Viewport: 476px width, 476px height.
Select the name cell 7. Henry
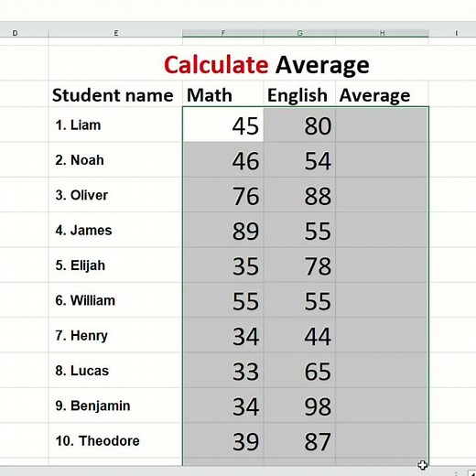(115, 335)
